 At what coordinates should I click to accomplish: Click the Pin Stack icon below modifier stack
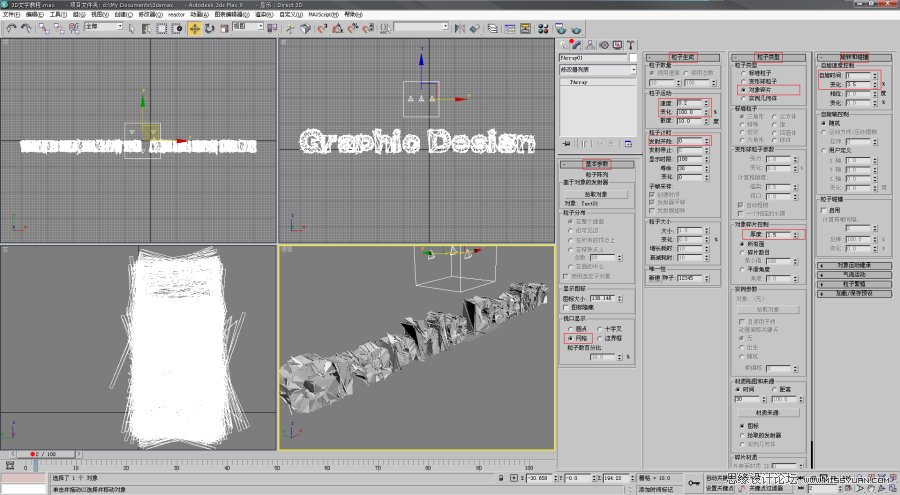[567, 144]
